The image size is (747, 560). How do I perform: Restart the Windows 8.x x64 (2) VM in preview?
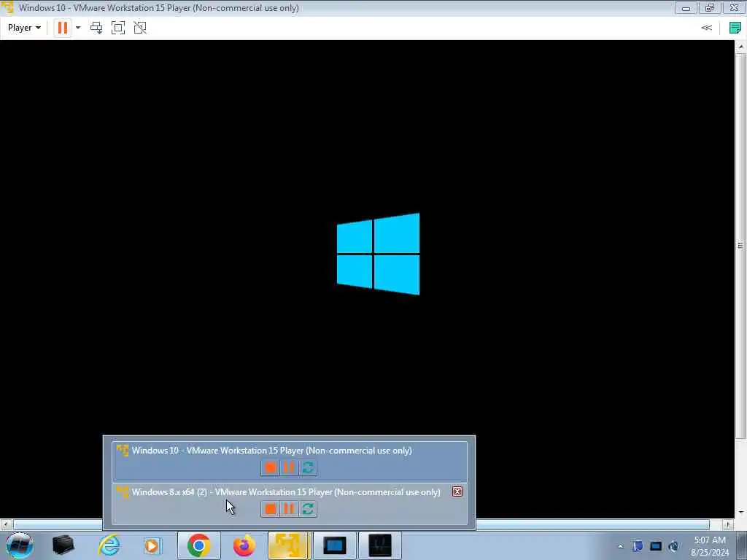(308, 509)
